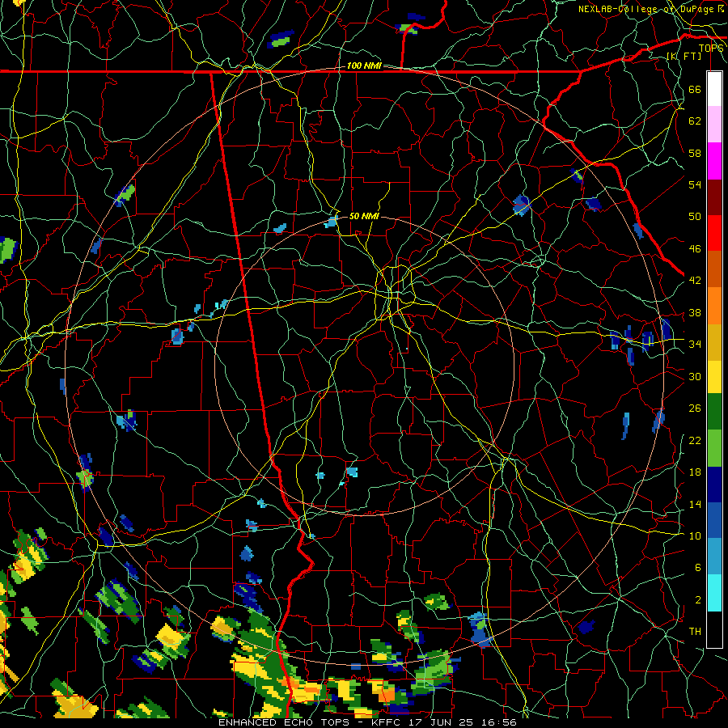Click the "46" scale value

695,248
